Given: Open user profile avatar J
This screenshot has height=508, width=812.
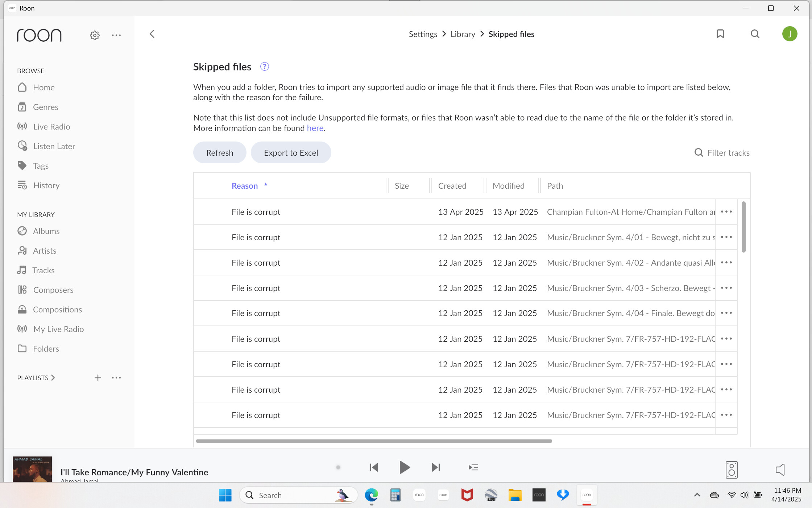Looking at the screenshot, I should click(790, 34).
